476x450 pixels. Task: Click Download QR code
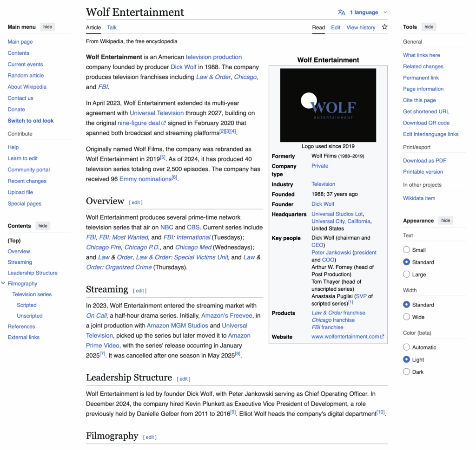tap(426, 123)
